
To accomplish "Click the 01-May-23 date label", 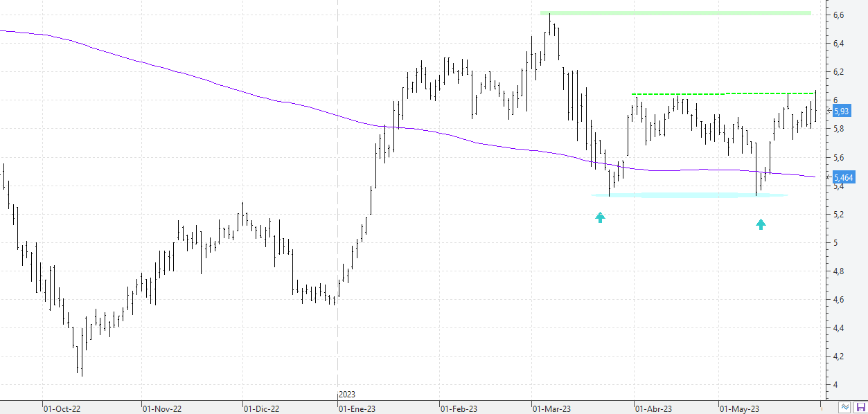I will [740, 408].
